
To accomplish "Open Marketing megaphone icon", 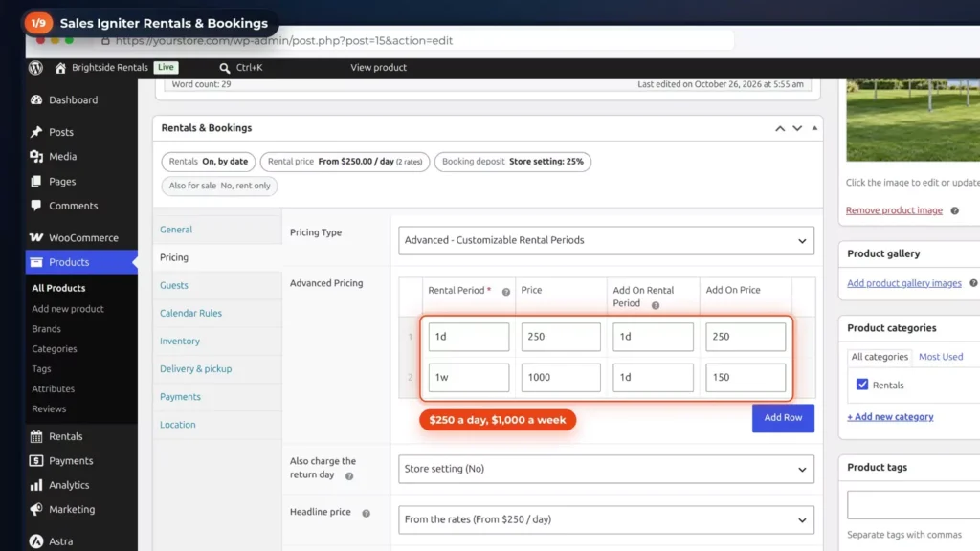I will click(x=36, y=509).
